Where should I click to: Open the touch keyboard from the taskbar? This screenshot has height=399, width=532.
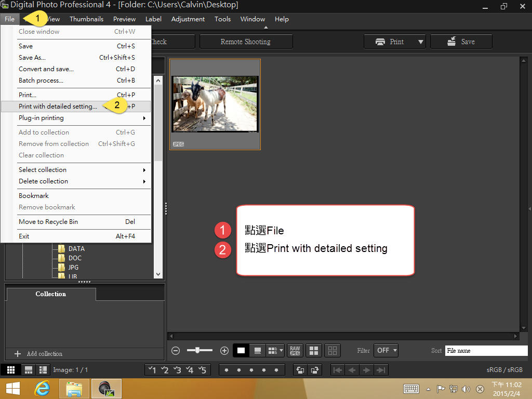pyautogui.click(x=411, y=389)
